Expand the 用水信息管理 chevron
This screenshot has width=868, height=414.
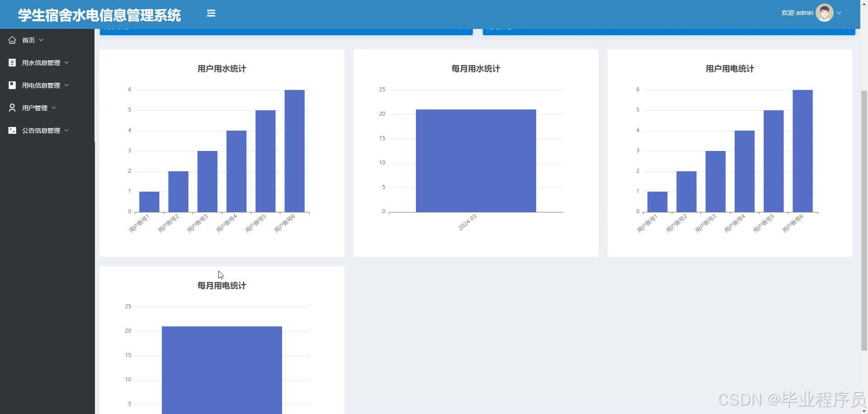[x=66, y=63]
